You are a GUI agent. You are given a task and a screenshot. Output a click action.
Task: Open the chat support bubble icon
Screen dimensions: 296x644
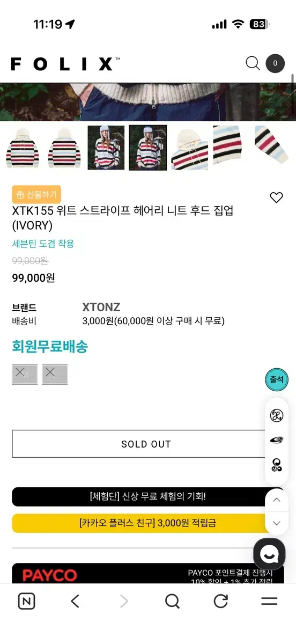269,554
